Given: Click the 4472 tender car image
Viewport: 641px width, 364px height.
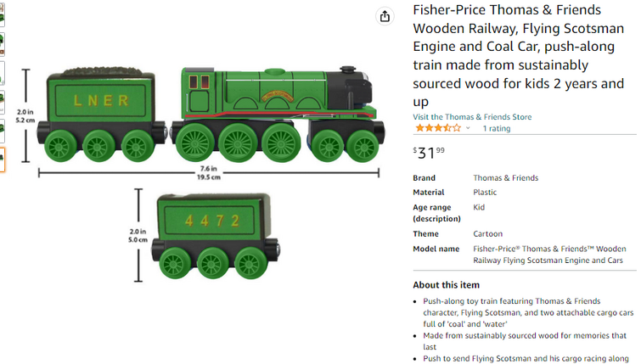Looking at the screenshot, I should pyautogui.click(x=216, y=237).
